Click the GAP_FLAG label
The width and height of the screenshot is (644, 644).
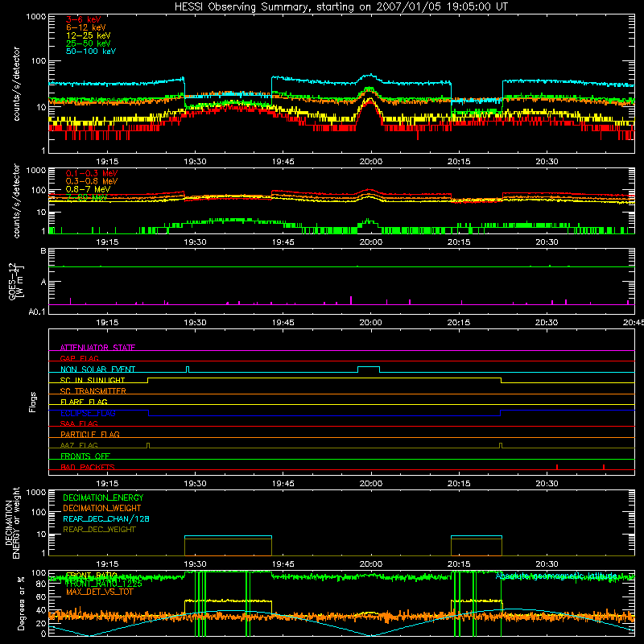(x=79, y=358)
